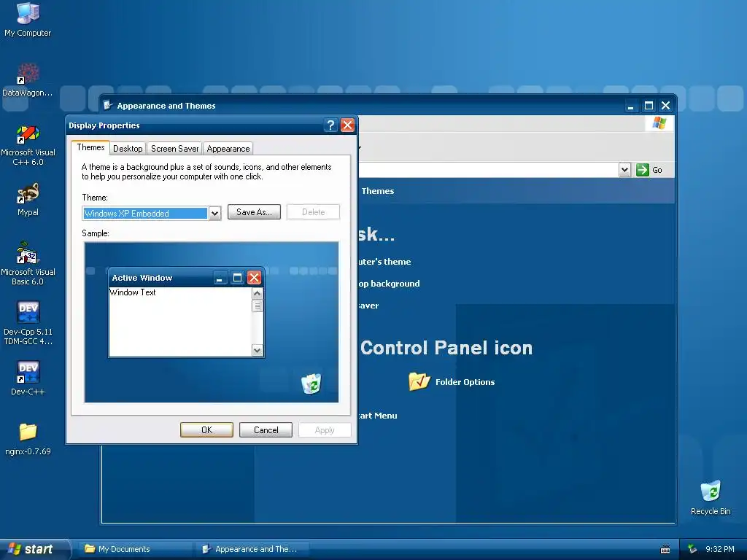The width and height of the screenshot is (747, 560).
Task: Select Microsoft Visual Basic 6.0 shortcut
Action: tap(28, 263)
